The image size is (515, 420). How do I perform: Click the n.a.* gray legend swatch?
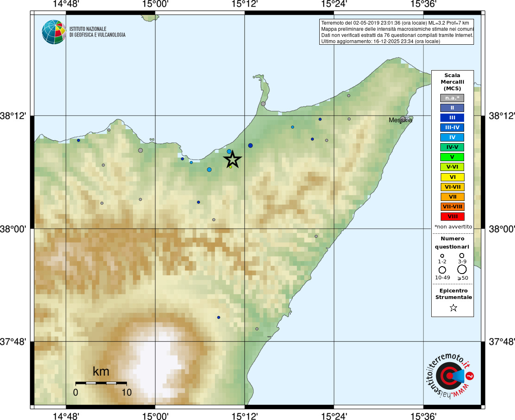point(452,98)
